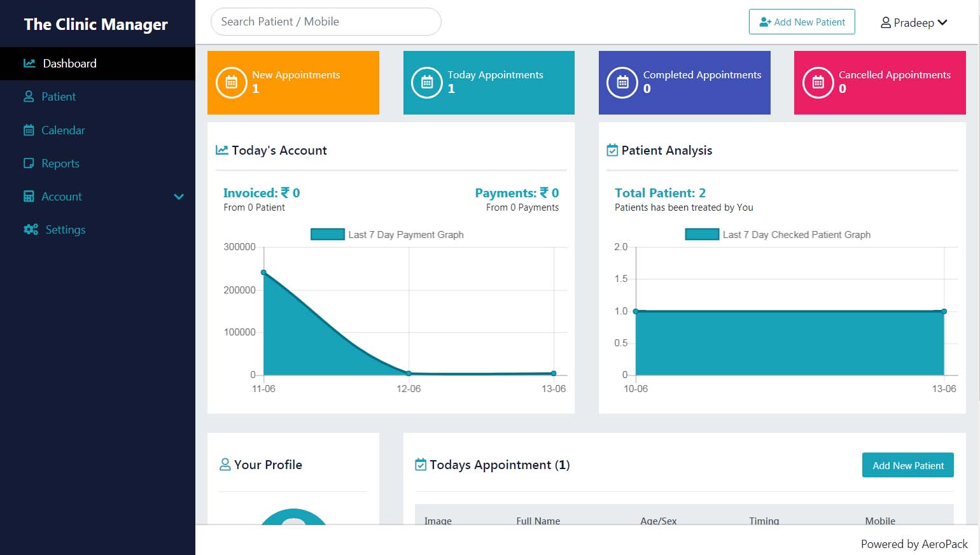
Task: Click the Todays Appointment calendar-check icon
Action: [421, 465]
